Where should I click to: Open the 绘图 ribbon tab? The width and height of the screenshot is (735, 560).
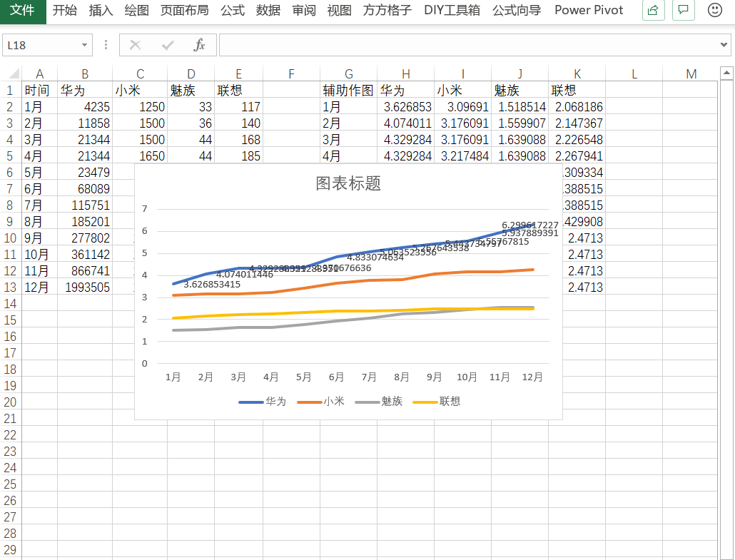pyautogui.click(x=136, y=10)
